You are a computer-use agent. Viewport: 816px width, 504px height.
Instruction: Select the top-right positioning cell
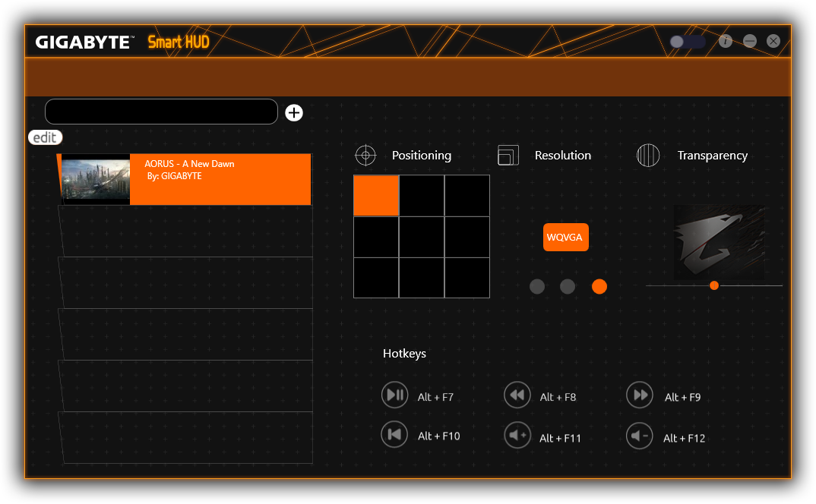[467, 196]
